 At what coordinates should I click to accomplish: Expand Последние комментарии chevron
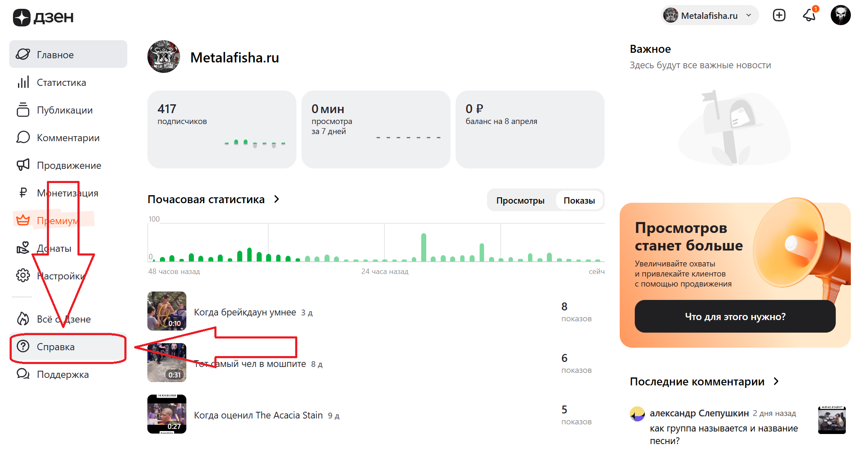[x=776, y=381]
